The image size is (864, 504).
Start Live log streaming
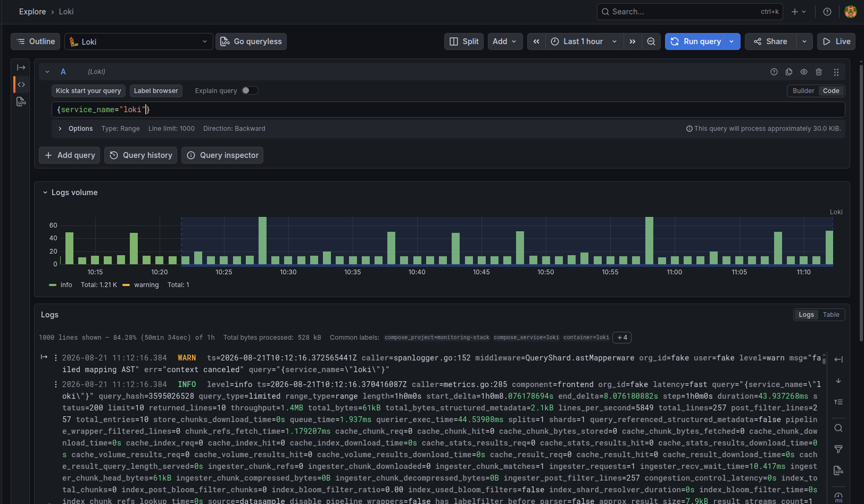[836, 41]
